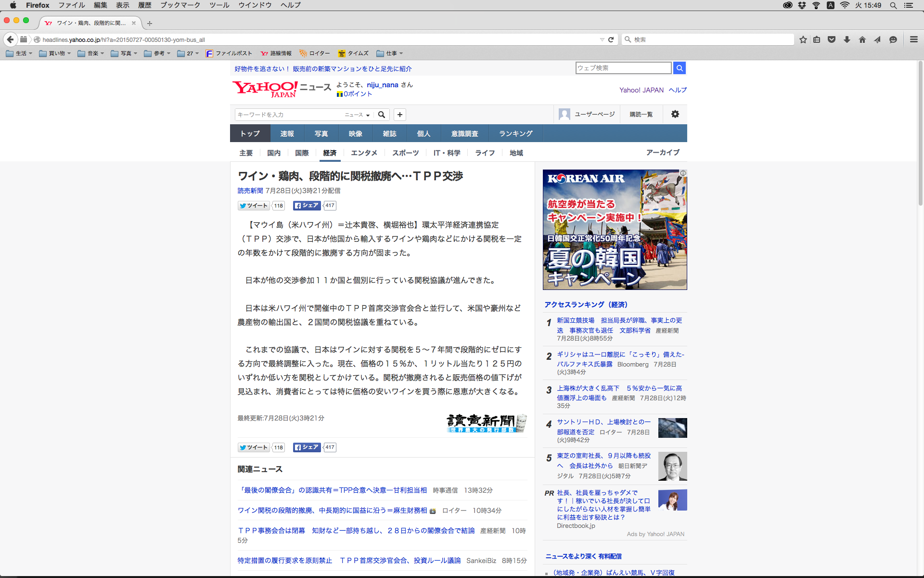Viewport: 924px width, 578px height.
Task: Switch to the ランキング news tab
Action: [x=515, y=133]
